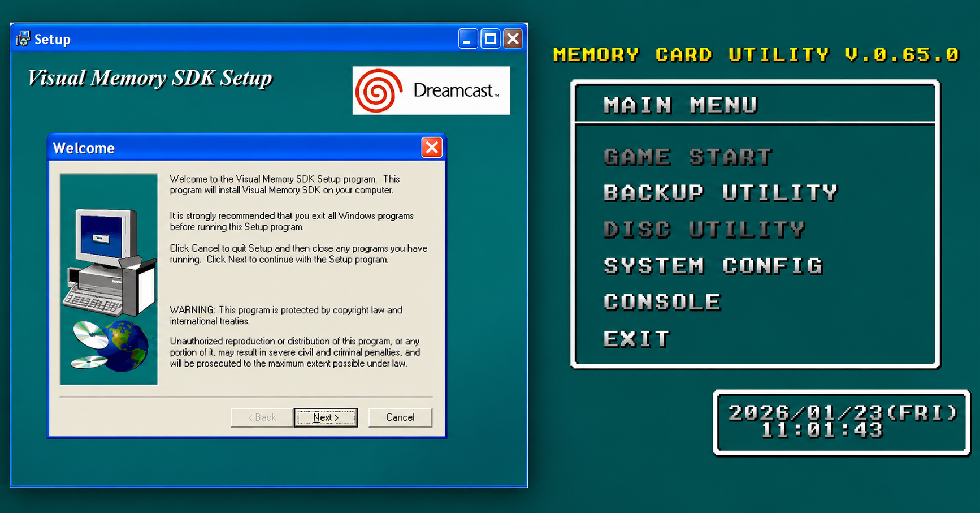Choose CONSOLE from Main Menu
980x513 pixels.
662,302
